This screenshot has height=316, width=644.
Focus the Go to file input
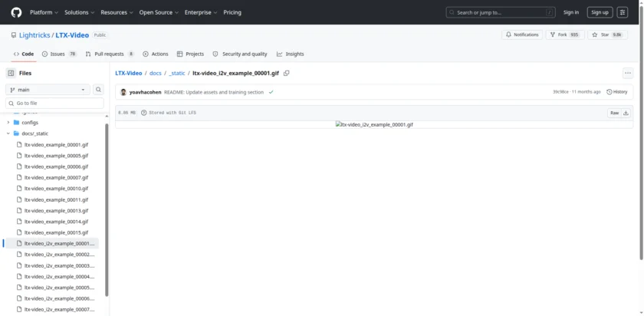[x=54, y=103]
